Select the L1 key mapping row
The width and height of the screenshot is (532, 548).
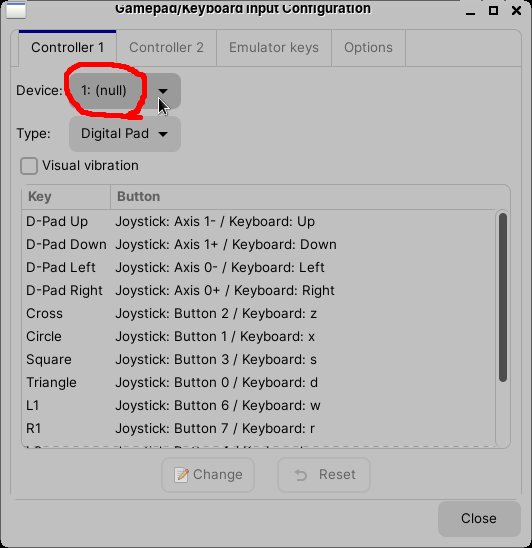[259, 406]
